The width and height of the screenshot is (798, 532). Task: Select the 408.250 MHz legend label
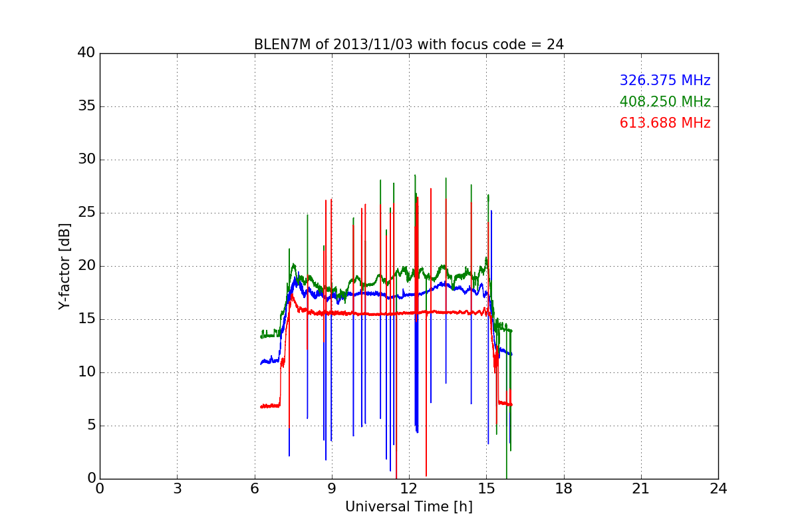665,102
